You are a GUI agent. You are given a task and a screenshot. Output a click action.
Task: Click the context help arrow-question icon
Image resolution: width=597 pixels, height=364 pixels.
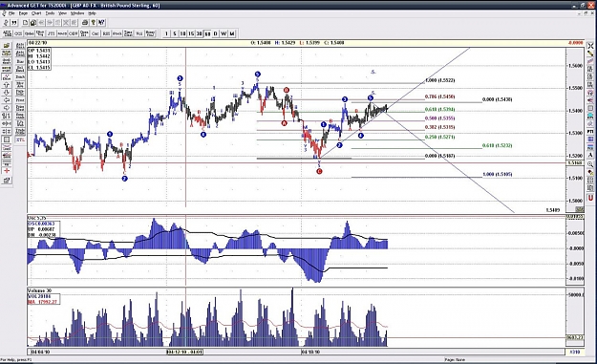coord(101,23)
